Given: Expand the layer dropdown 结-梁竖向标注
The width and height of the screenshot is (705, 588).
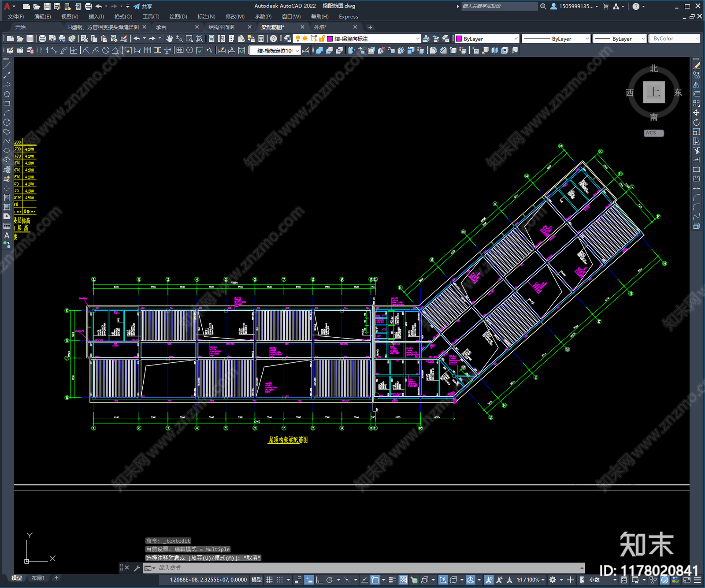Looking at the screenshot, I should (373, 39).
